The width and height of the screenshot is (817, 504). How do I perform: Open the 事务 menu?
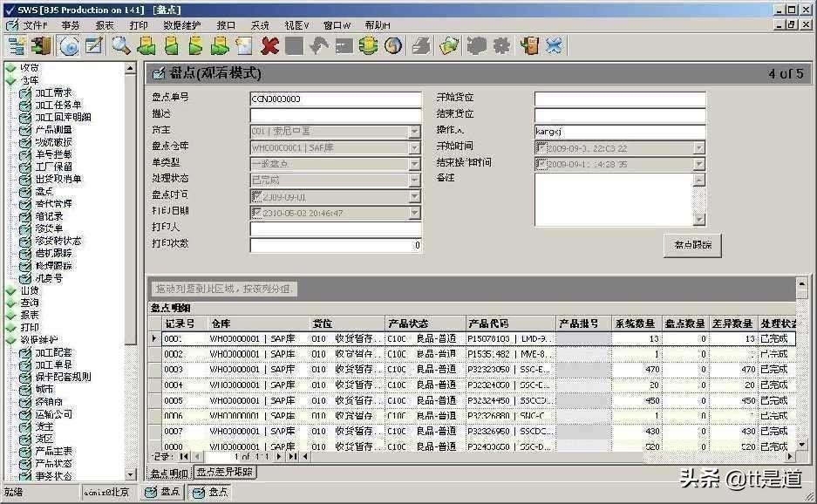(71, 25)
